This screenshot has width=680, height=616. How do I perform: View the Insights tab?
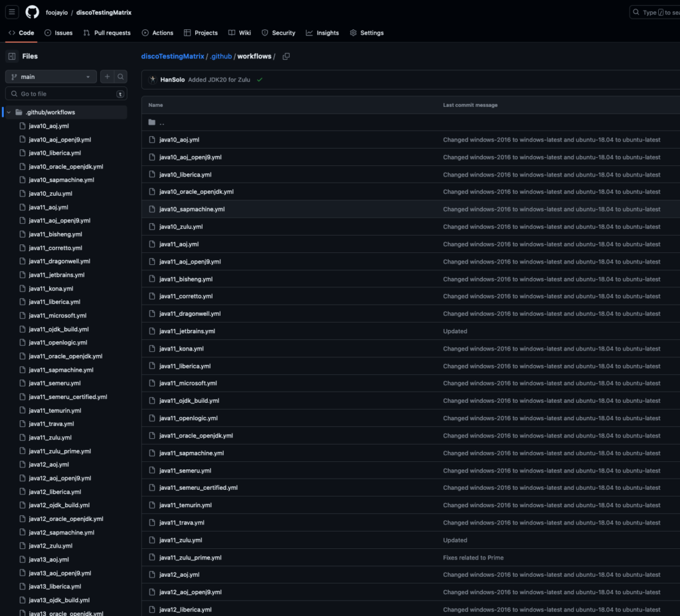click(x=322, y=33)
